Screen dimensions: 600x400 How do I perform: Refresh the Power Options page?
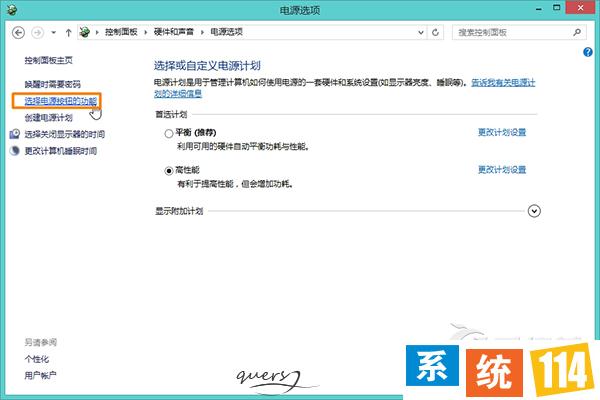435,33
